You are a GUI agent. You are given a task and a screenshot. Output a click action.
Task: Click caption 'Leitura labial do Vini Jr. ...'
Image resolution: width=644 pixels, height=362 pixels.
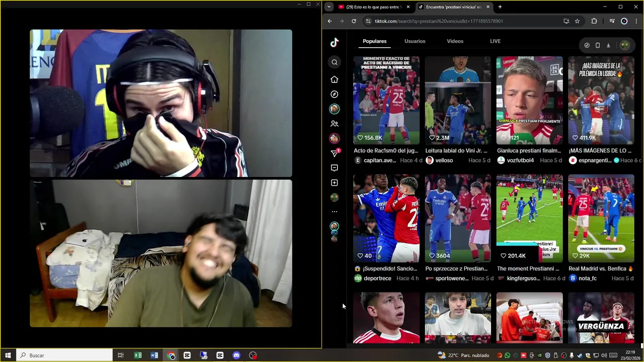pyautogui.click(x=456, y=150)
